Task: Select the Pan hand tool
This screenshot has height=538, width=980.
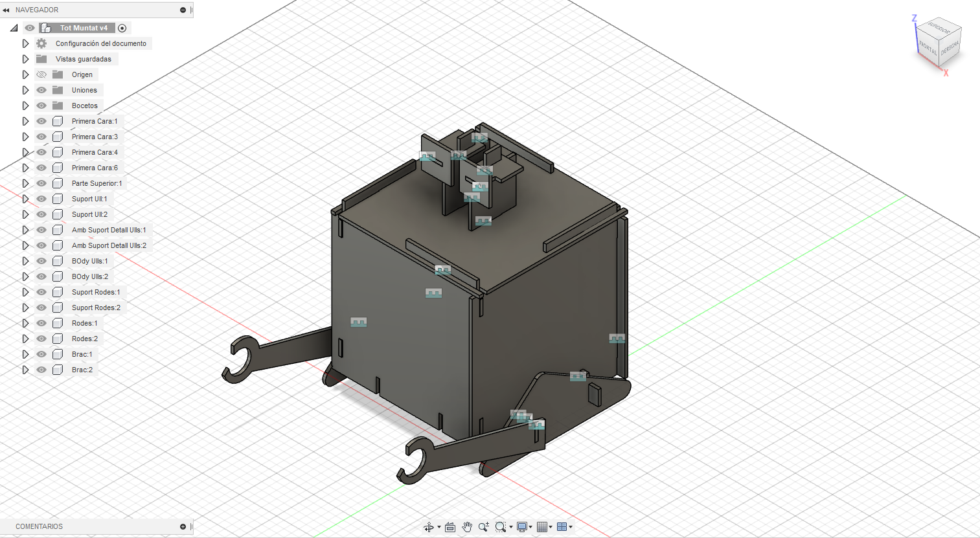Action: (x=467, y=527)
